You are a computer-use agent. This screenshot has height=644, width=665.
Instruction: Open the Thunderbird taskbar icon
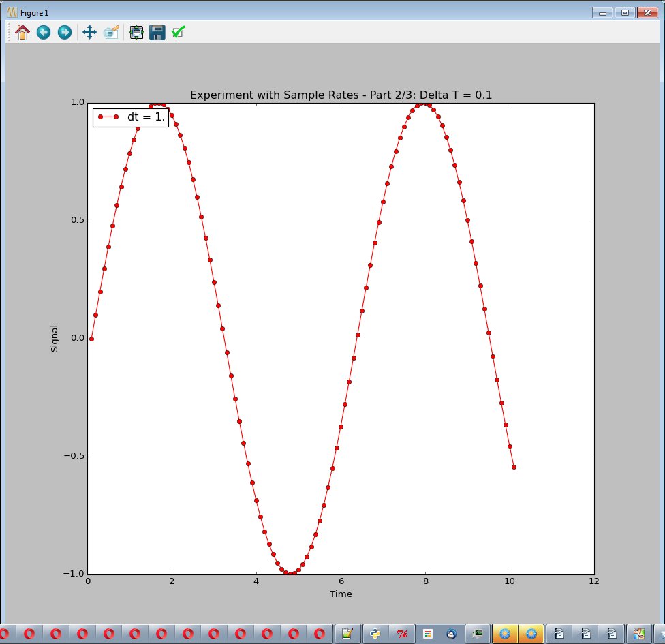(x=452, y=634)
